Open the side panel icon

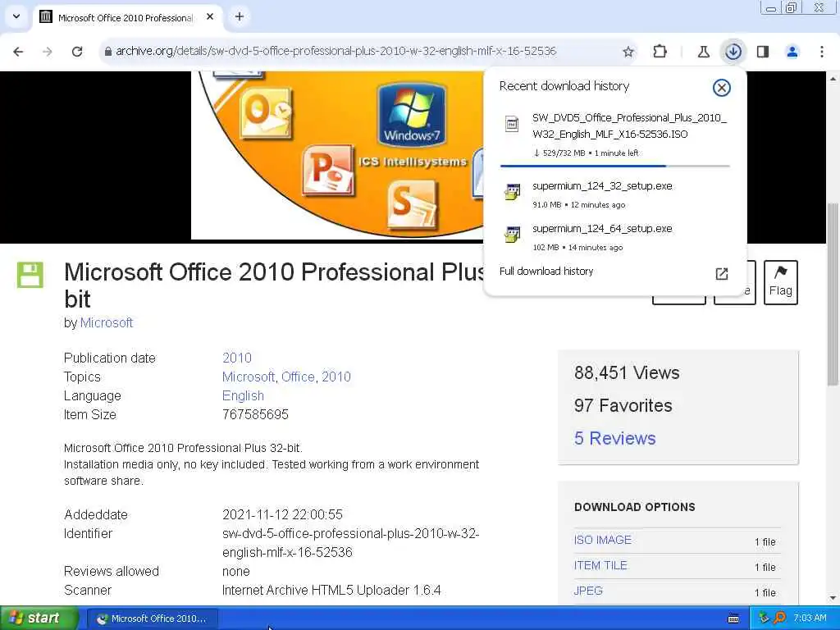[763, 52]
